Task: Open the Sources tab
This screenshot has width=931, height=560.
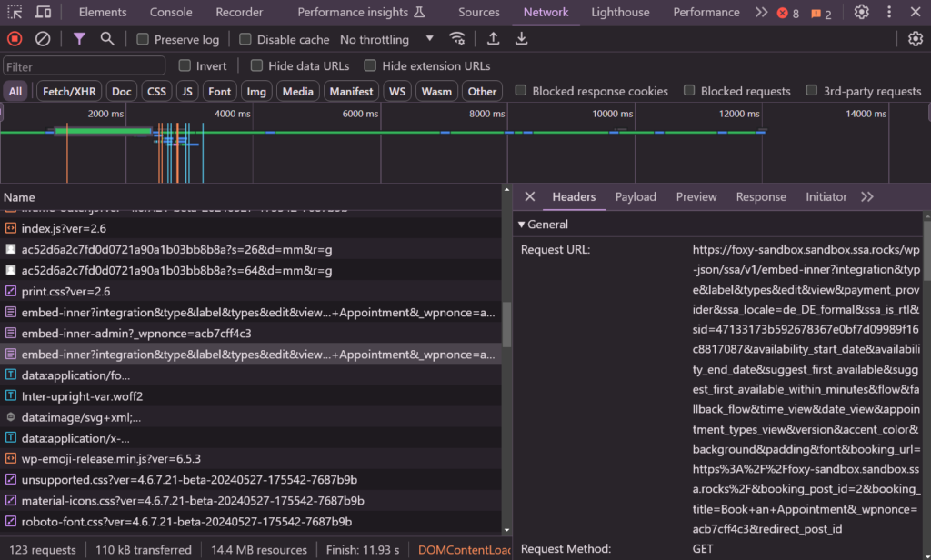Action: coord(478,12)
